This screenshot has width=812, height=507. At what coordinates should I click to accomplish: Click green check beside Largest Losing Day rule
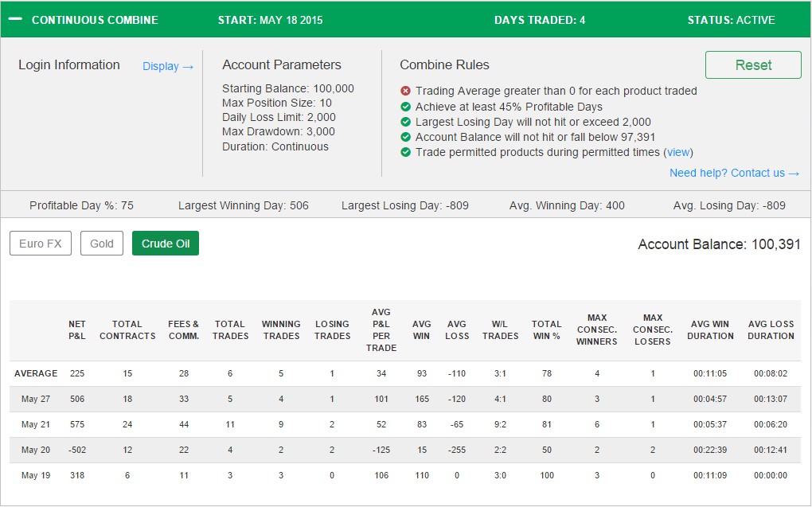405,122
